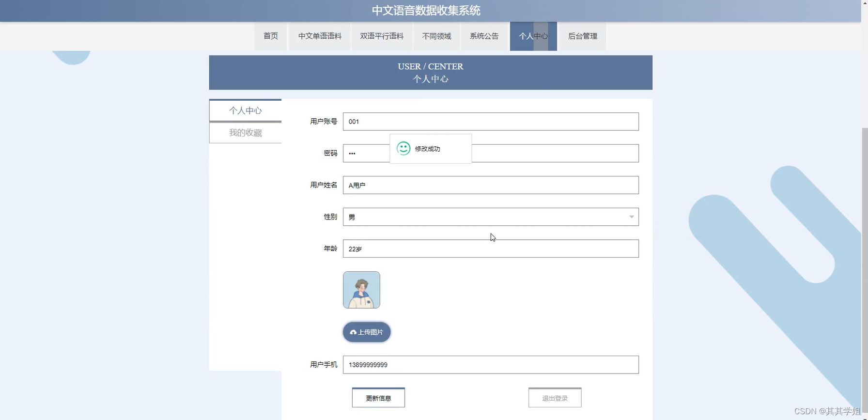868x420 pixels.
Task: Click the 更新信息 button
Action: (378, 398)
